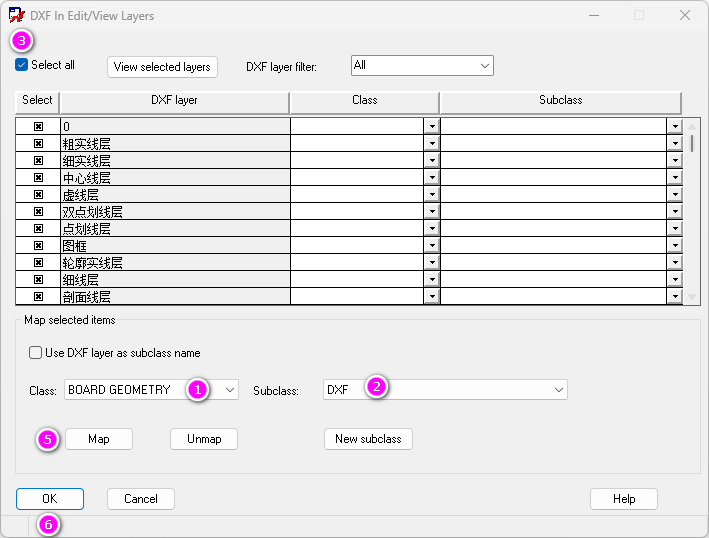Image resolution: width=709 pixels, height=538 pixels.
Task: Click the DXF layer column header
Action: point(175,102)
